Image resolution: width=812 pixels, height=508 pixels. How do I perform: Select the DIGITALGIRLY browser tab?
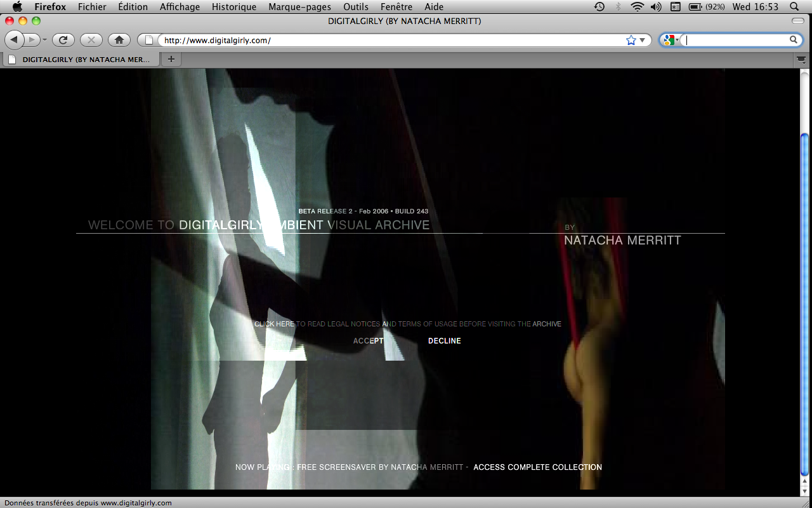(80, 59)
